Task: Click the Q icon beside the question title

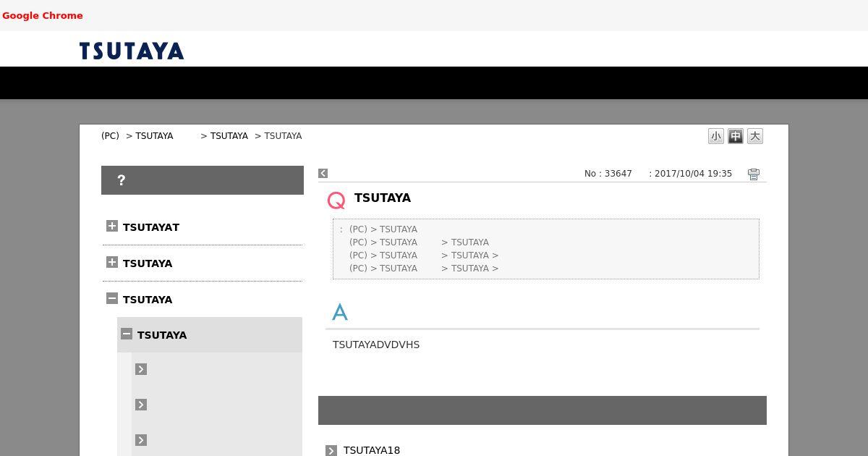Action: [336, 200]
